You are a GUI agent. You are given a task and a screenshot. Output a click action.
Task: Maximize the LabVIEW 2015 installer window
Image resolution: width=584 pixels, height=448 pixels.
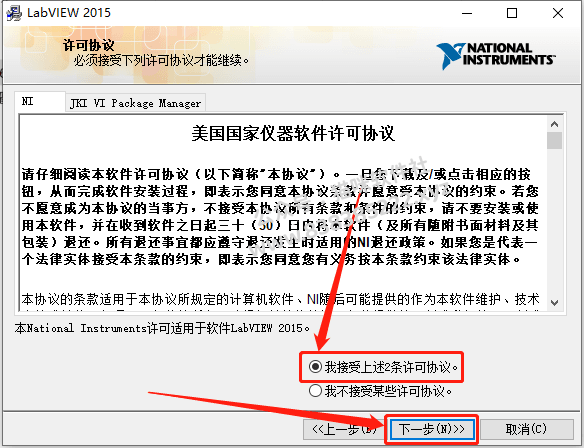click(x=512, y=13)
